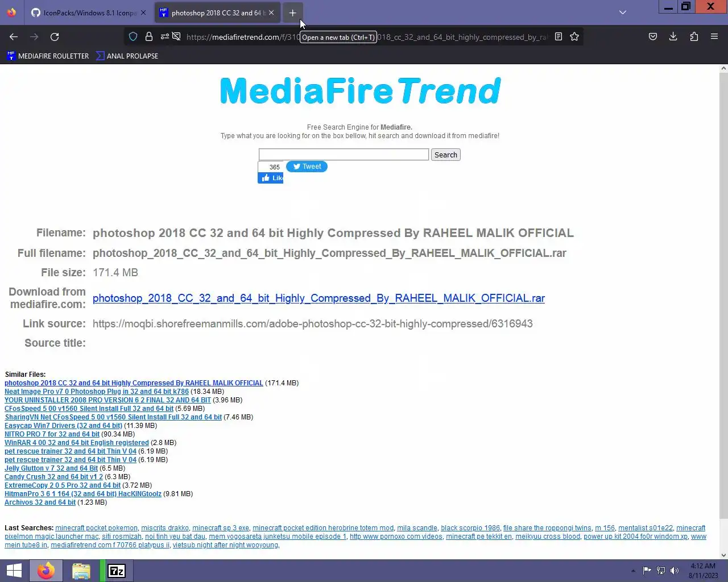Go back using the browser back arrow
The height and width of the screenshot is (582, 728).
14,37
